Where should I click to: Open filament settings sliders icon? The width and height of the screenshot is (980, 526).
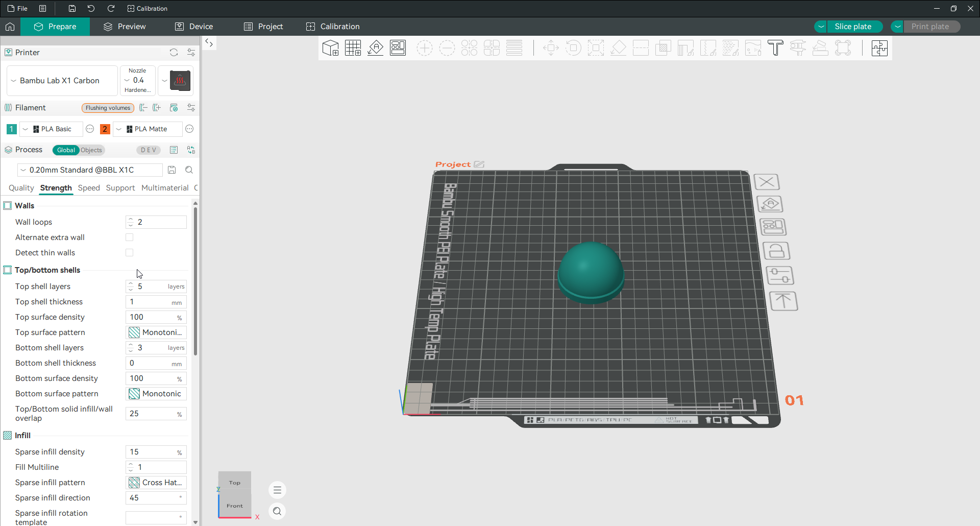pyautogui.click(x=191, y=108)
